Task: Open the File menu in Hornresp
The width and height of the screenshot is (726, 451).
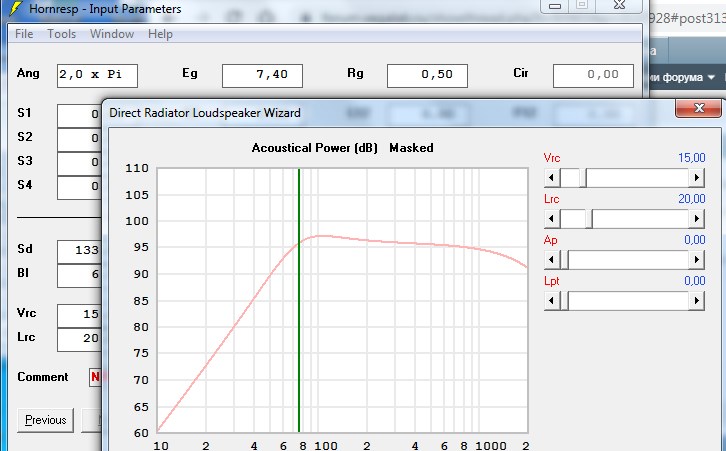Action: (24, 34)
